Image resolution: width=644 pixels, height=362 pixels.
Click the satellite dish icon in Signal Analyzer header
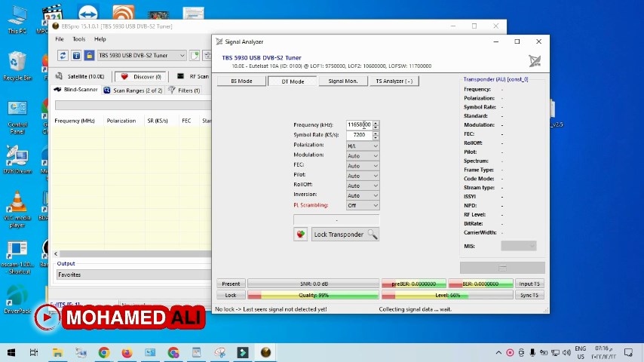coord(535,61)
